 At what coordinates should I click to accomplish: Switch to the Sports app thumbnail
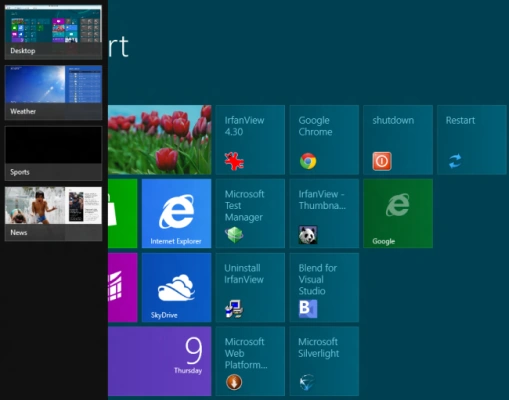(53, 153)
